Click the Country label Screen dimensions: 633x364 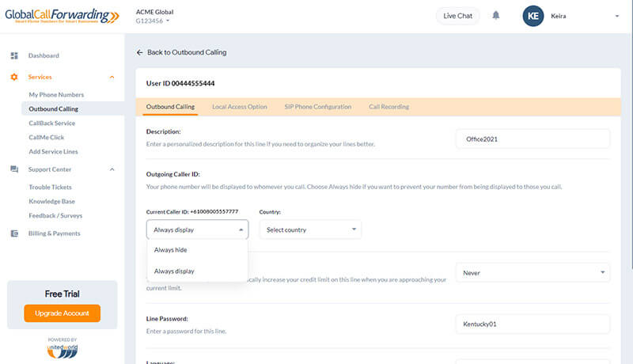coord(270,212)
